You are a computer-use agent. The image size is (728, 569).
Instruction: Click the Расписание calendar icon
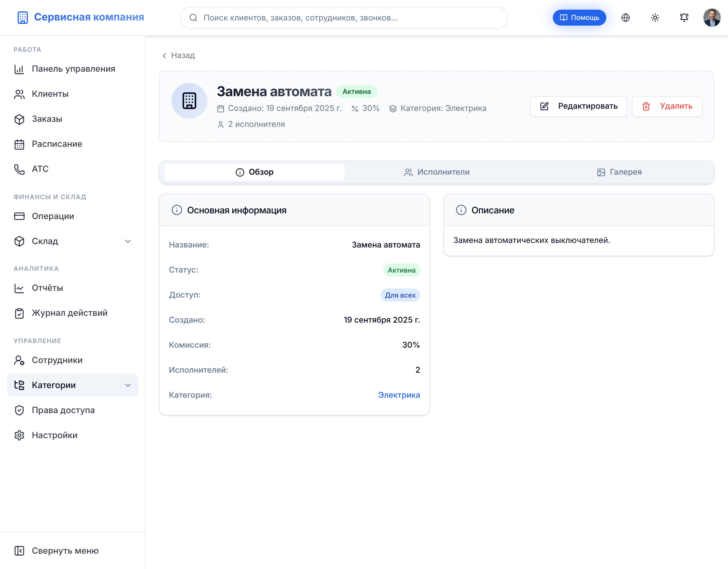[19, 144]
